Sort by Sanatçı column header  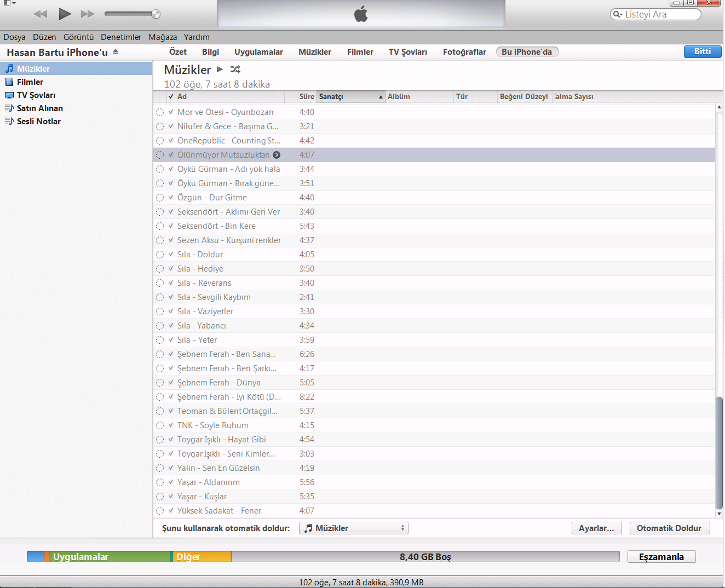tap(351, 96)
